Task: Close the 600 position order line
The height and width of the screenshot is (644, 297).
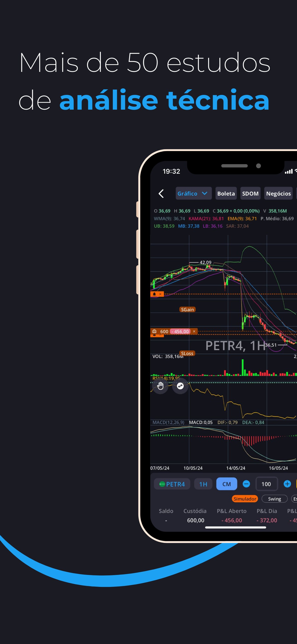Action: [194, 331]
